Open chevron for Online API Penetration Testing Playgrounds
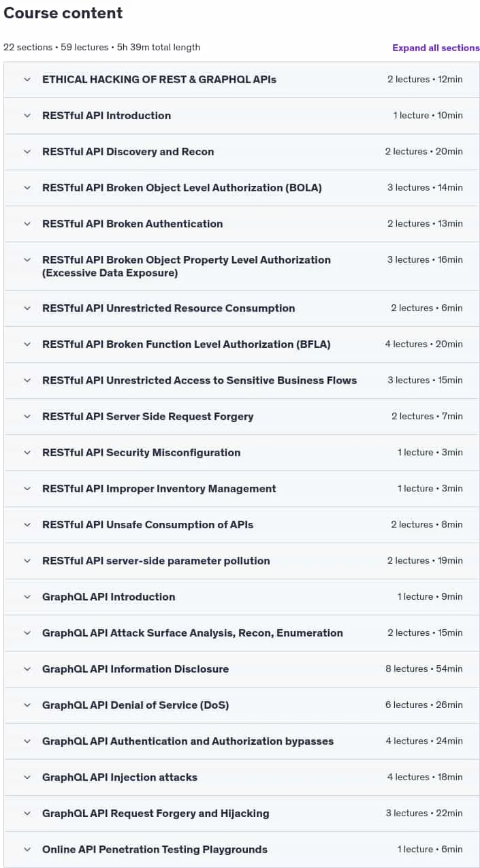 point(27,850)
